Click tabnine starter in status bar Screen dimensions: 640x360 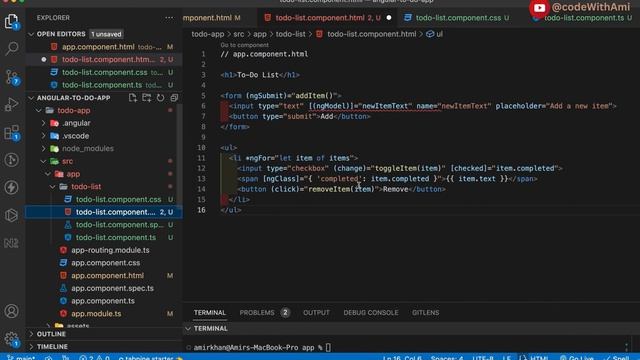coord(150,358)
